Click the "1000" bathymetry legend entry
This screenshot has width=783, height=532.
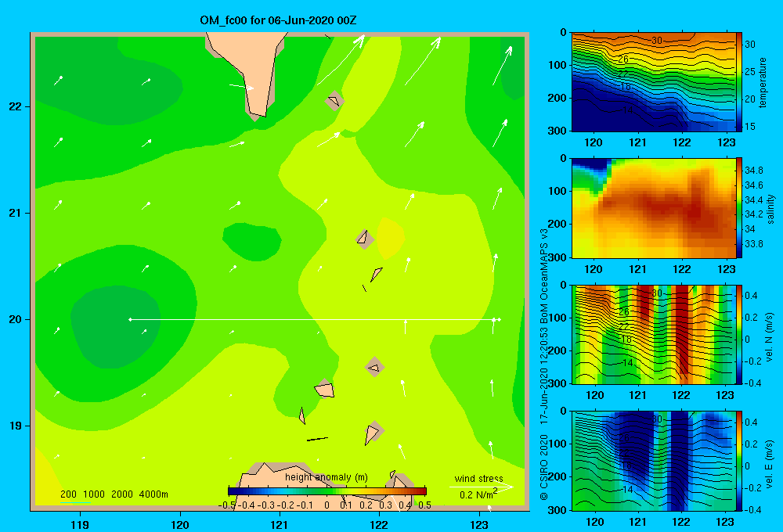coord(94,494)
